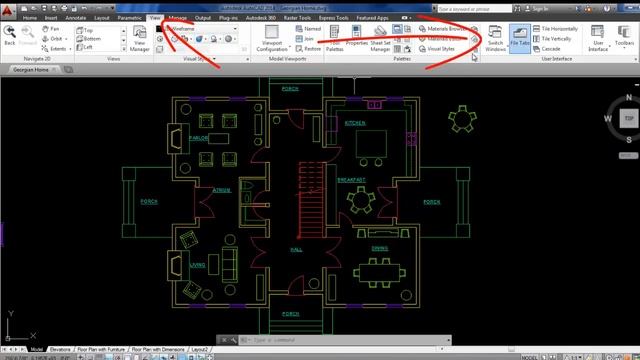Open the Home ribbon tab
This screenshot has width=640, height=360.
[x=30, y=18]
